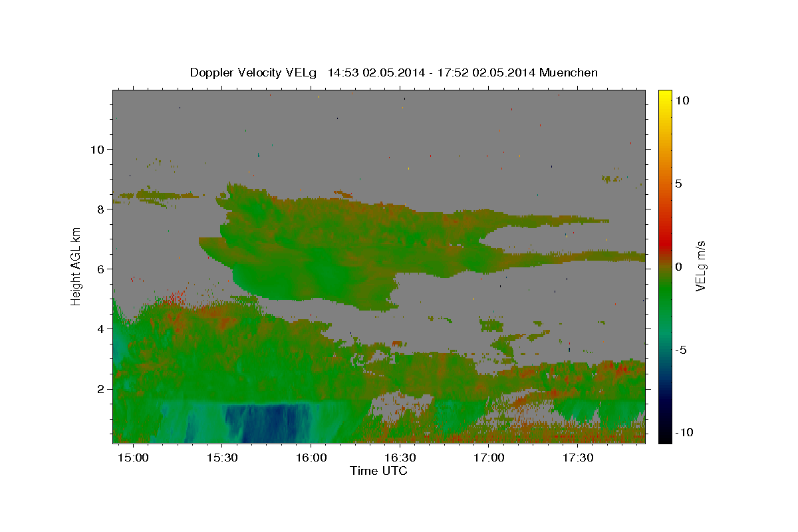Click the plot title 'Doppler Velocity VELg'
The height and width of the screenshot is (532, 798).
[255, 72]
